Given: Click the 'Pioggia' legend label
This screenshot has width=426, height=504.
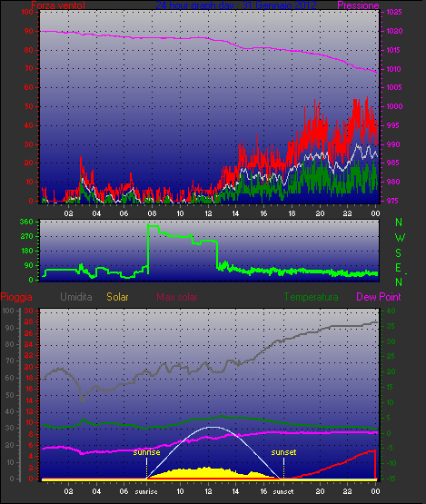Looking at the screenshot, I should pos(16,297).
